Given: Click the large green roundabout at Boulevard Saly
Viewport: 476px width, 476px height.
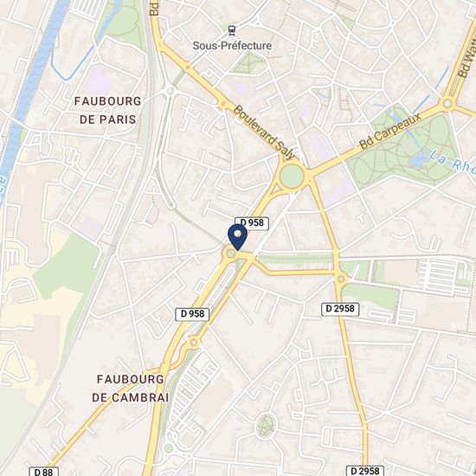Looking at the screenshot, I should pos(292,177).
